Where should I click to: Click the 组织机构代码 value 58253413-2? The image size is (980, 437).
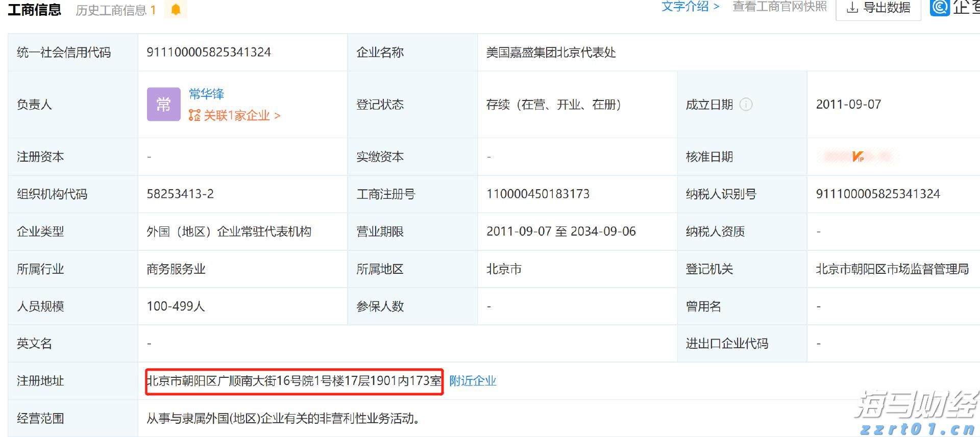pos(180,194)
